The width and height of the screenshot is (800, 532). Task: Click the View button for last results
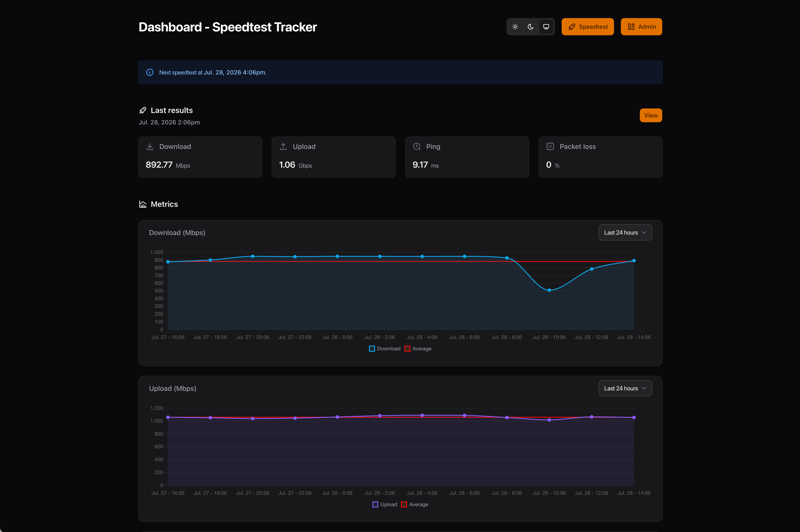651,115
